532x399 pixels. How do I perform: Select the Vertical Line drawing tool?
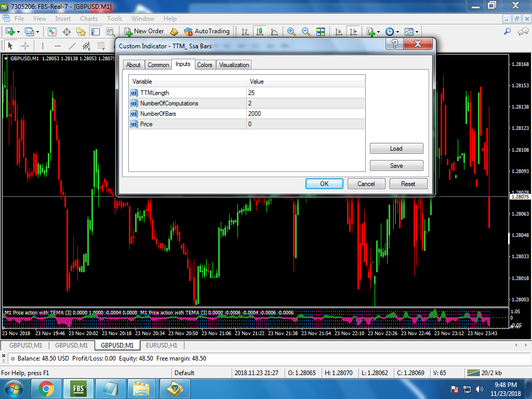coord(43,46)
